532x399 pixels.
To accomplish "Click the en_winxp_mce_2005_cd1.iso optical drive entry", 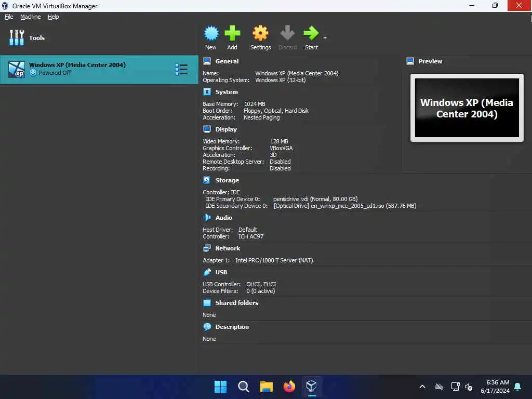I will [345, 206].
